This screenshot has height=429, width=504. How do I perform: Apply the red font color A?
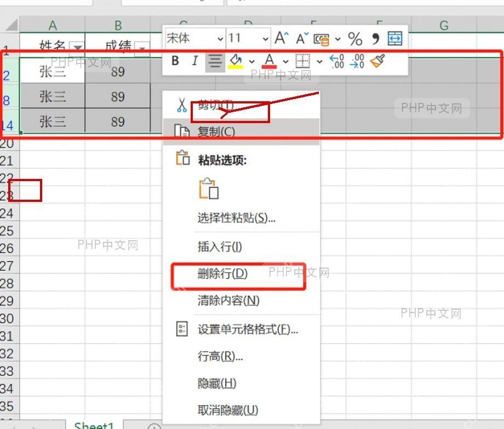pos(270,61)
